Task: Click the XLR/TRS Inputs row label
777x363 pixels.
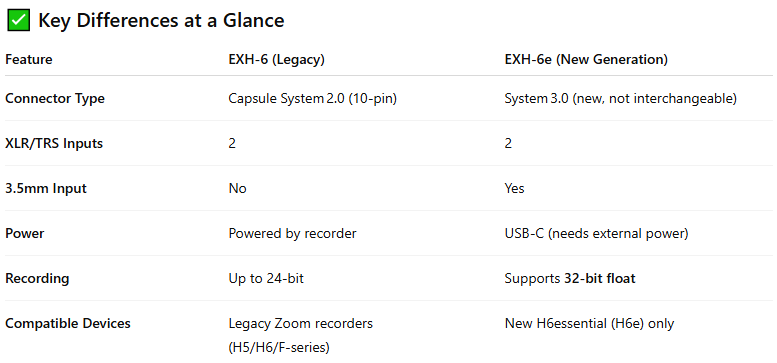Action: click(x=54, y=144)
